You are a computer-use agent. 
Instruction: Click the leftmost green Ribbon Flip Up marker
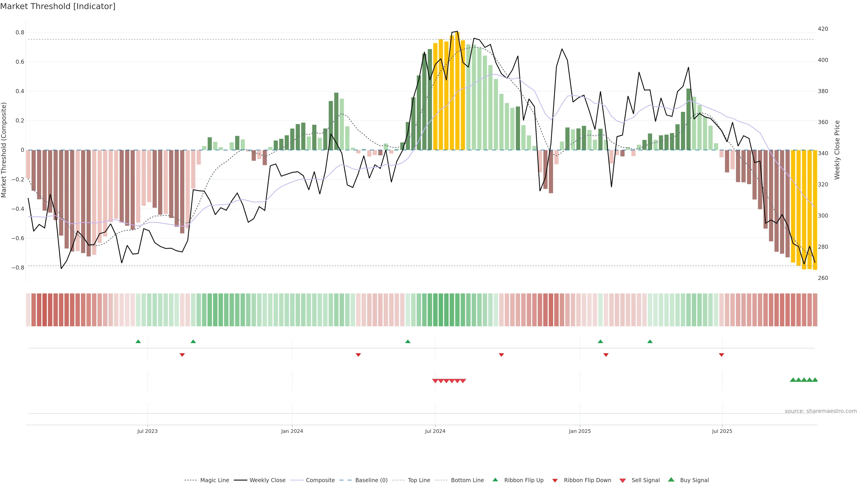[138, 342]
